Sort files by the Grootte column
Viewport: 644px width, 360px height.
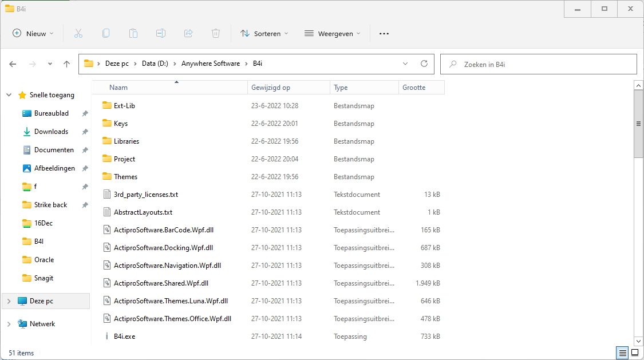click(x=414, y=88)
